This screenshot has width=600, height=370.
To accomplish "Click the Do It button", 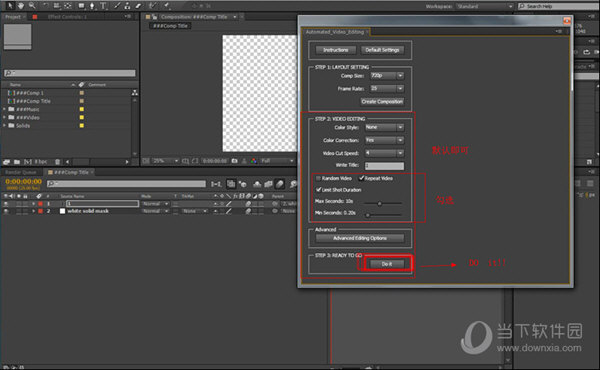I will [387, 264].
